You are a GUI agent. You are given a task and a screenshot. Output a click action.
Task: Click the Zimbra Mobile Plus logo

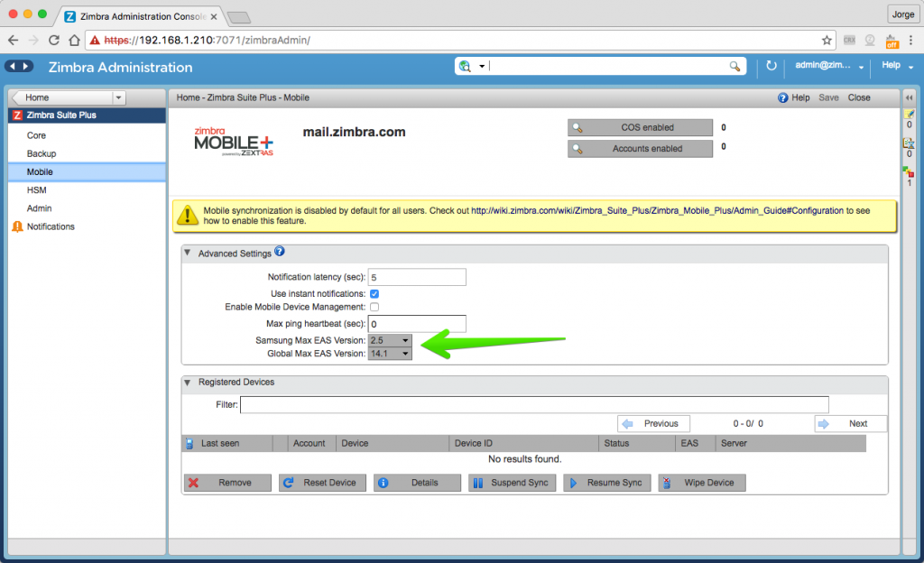tap(234, 142)
